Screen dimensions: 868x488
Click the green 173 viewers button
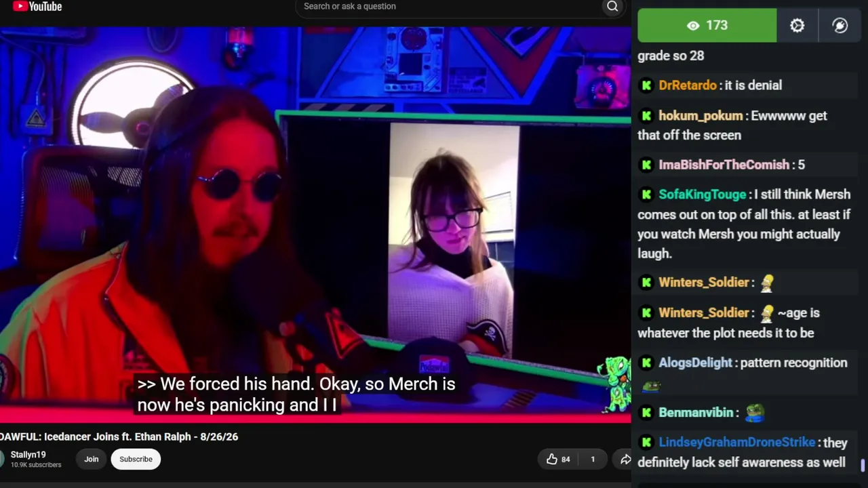(707, 26)
